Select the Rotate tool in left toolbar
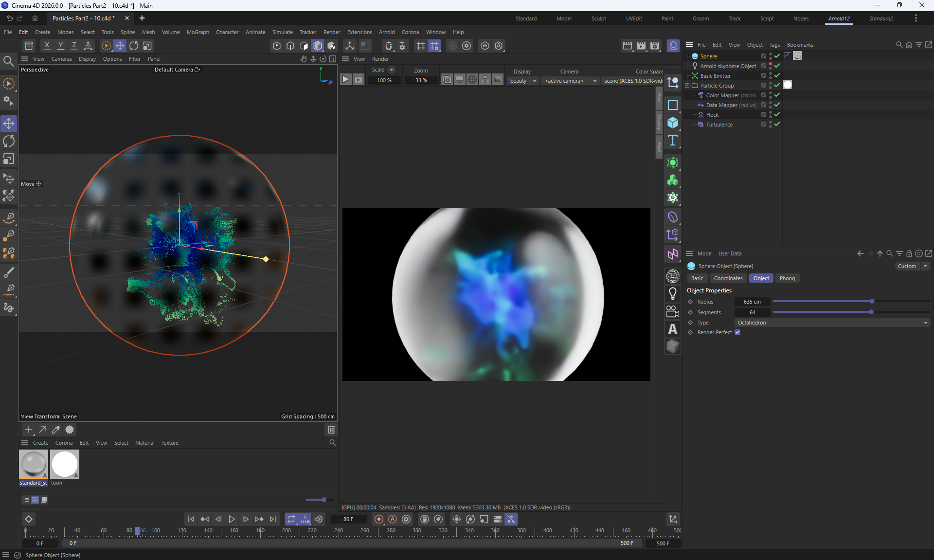This screenshot has width=934, height=560. tap(9, 141)
